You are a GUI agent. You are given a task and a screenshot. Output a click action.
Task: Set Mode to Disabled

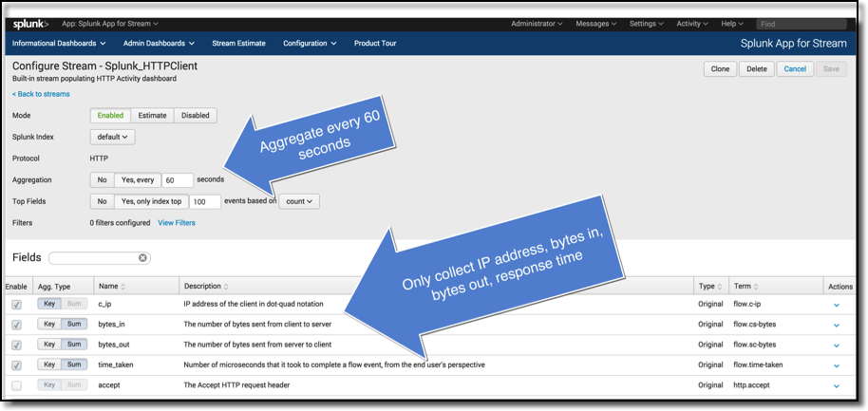pos(195,116)
